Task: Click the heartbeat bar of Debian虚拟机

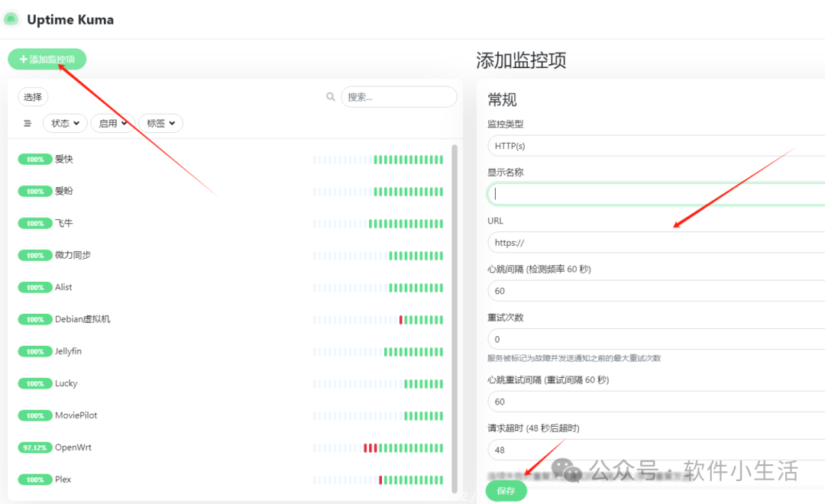Action: coord(378,320)
